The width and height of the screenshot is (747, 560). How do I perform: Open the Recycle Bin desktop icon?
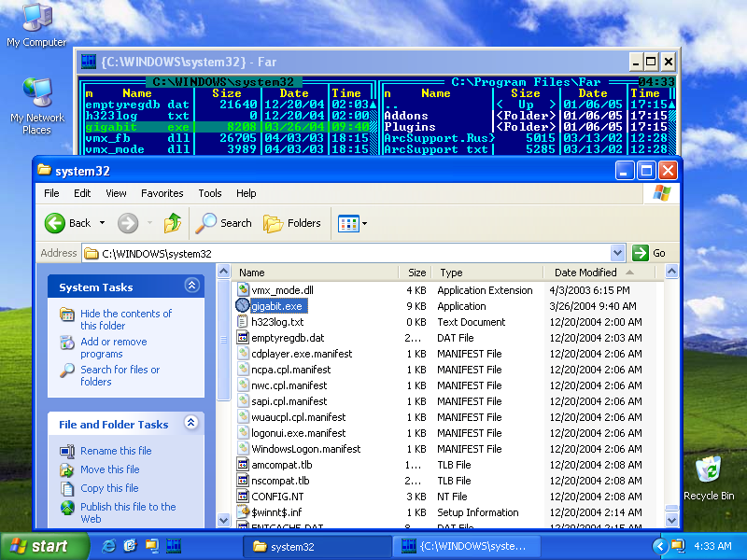click(709, 478)
